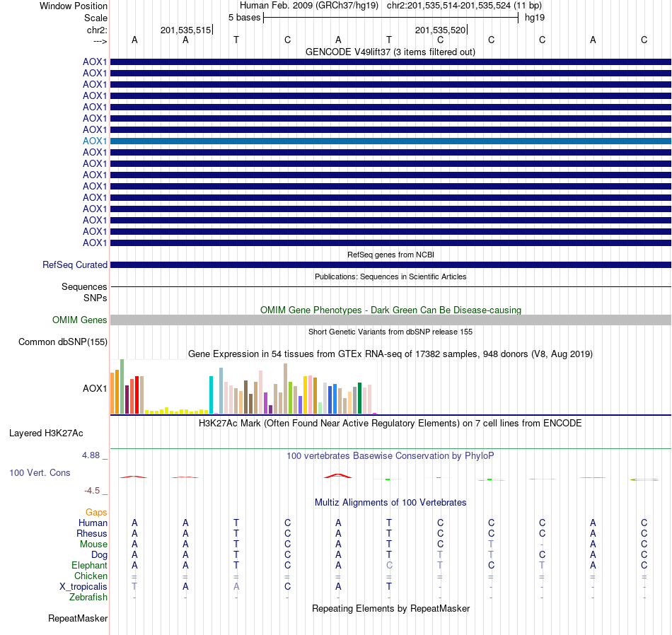
Task: Select the Rhesus alignment row label
Action: point(92,533)
